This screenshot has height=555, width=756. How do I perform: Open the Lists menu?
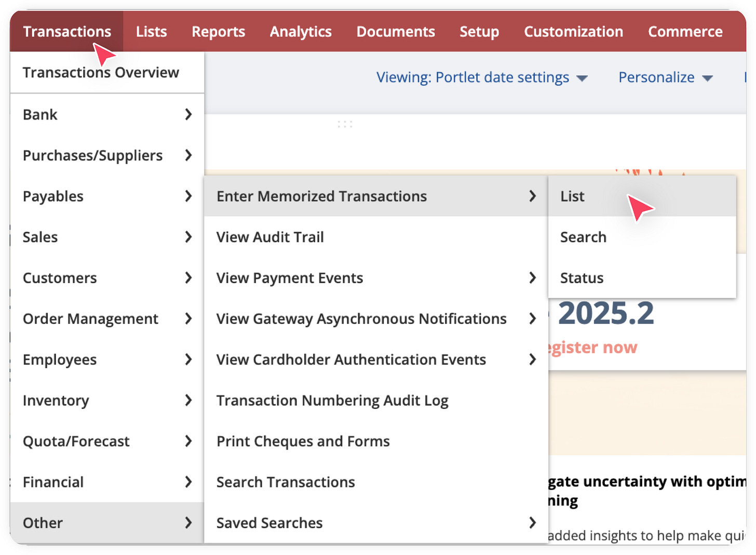[152, 31]
